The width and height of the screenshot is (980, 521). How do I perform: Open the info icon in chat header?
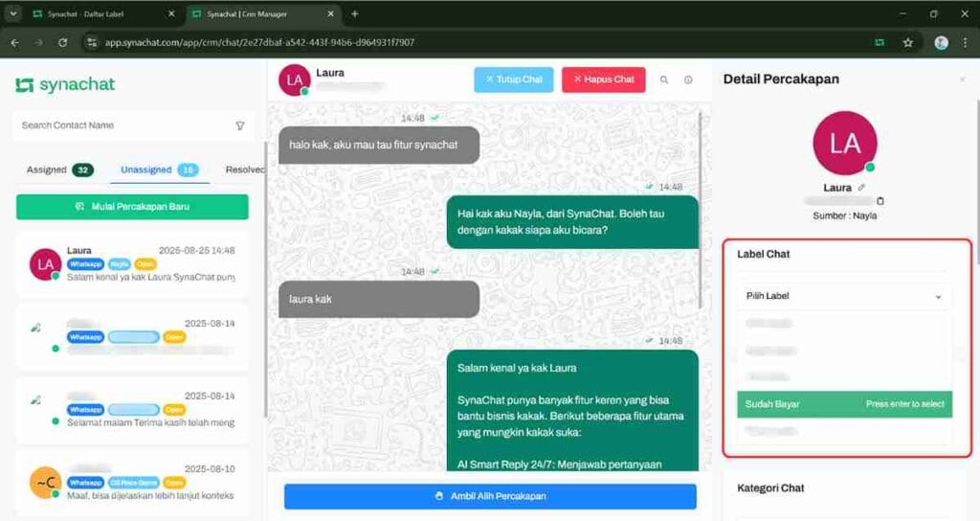coord(688,80)
